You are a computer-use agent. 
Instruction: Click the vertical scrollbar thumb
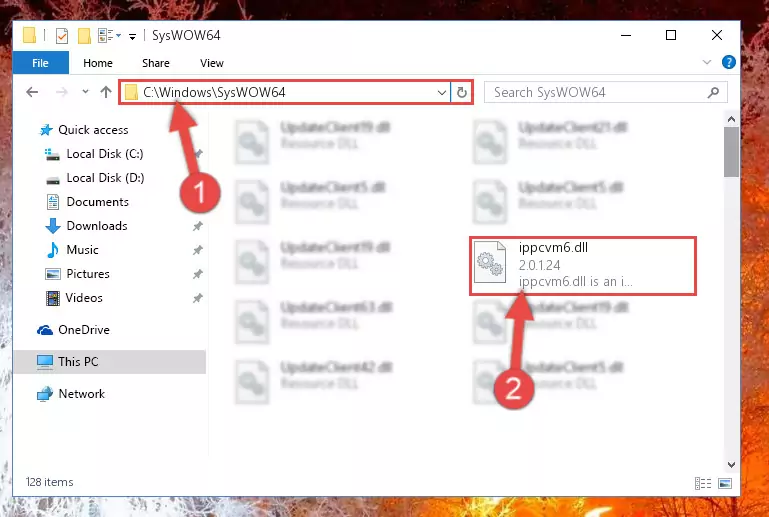pos(731,152)
